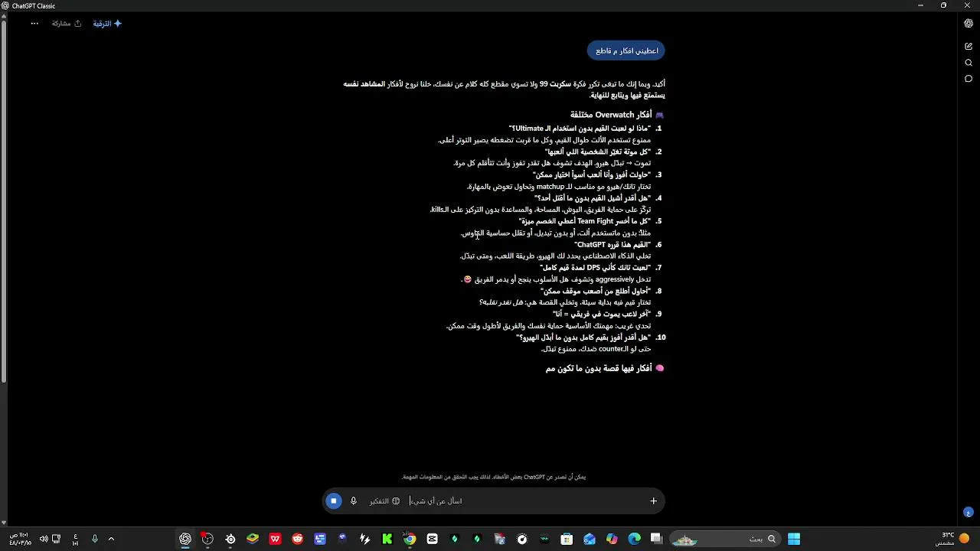Viewport: 980px width, 551px height.
Task: Click idea 10 about not switching hero
Action: point(583,337)
